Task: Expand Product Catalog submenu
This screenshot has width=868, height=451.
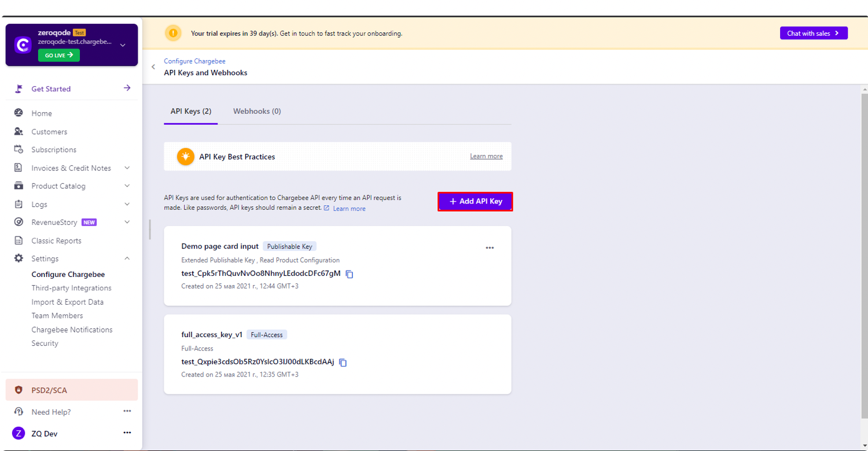Action: (127, 186)
